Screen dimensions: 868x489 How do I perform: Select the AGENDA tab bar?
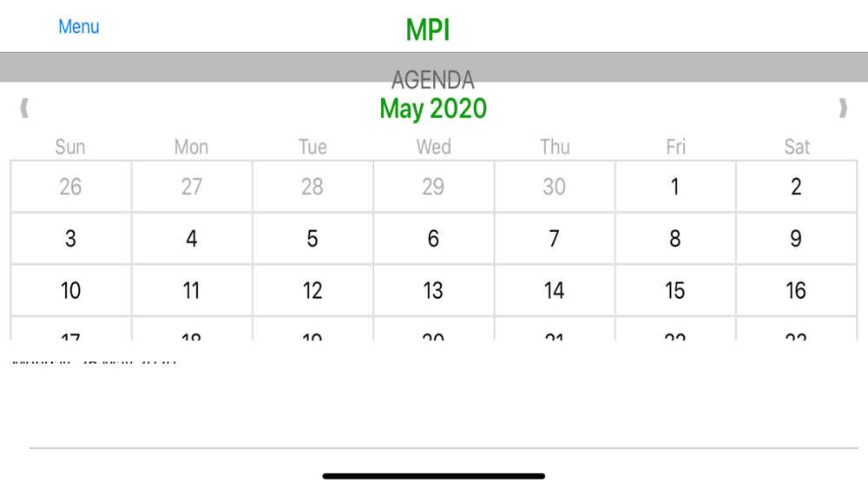(x=434, y=68)
